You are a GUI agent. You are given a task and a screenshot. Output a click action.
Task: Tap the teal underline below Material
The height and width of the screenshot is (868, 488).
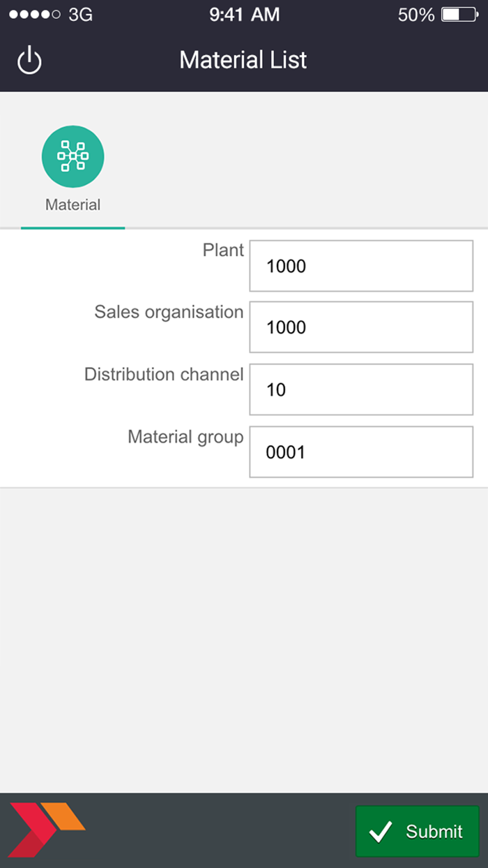pos(73,226)
